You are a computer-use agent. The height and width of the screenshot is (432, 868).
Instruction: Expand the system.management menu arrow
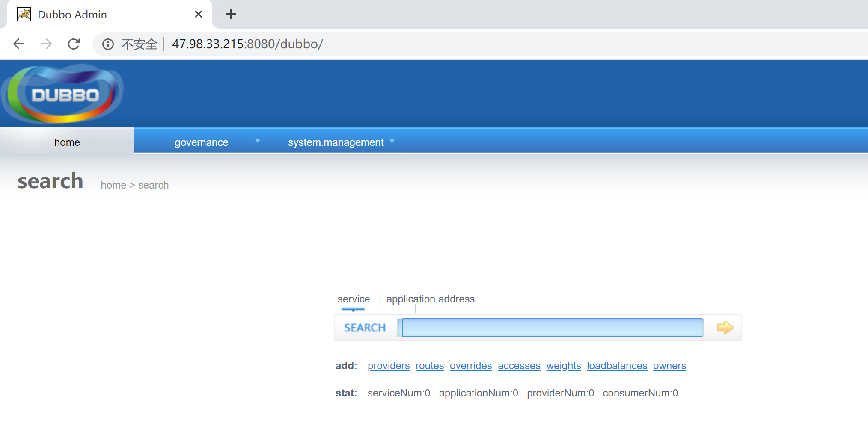[x=392, y=141]
